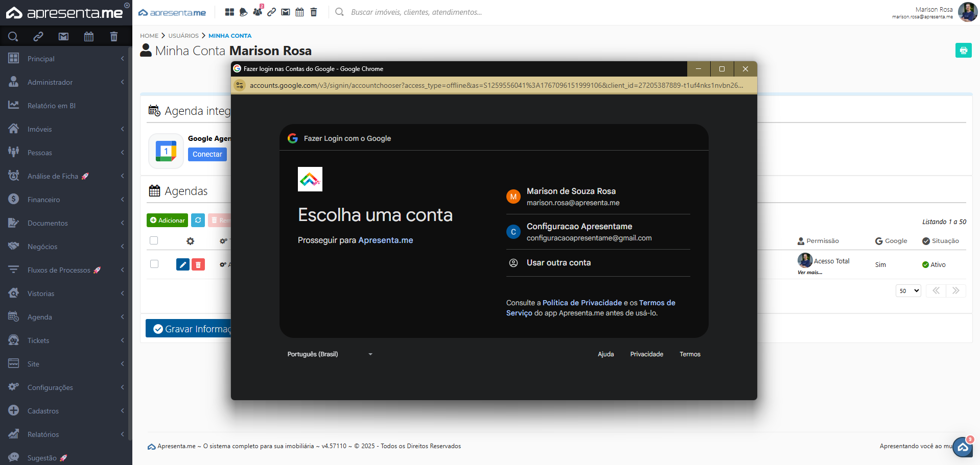Click the Política de Privacidade link
This screenshot has width=980, height=465.
pos(582,303)
